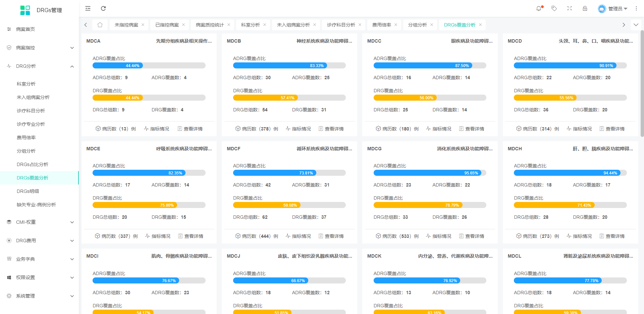Click the DRGs管理 logo icon
Viewport: 644px width, 314px height.
[x=25, y=10]
